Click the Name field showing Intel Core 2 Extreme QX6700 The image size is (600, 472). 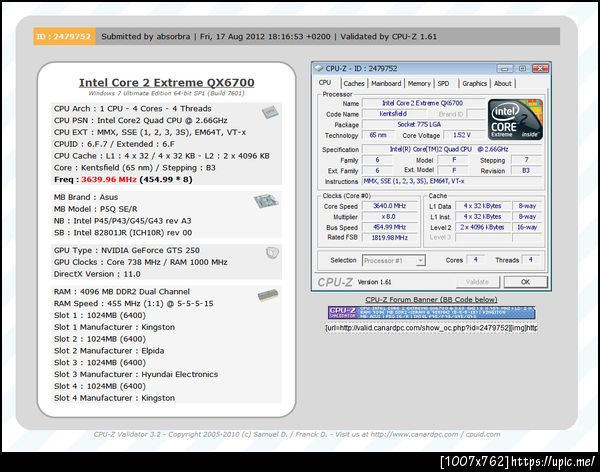point(423,103)
